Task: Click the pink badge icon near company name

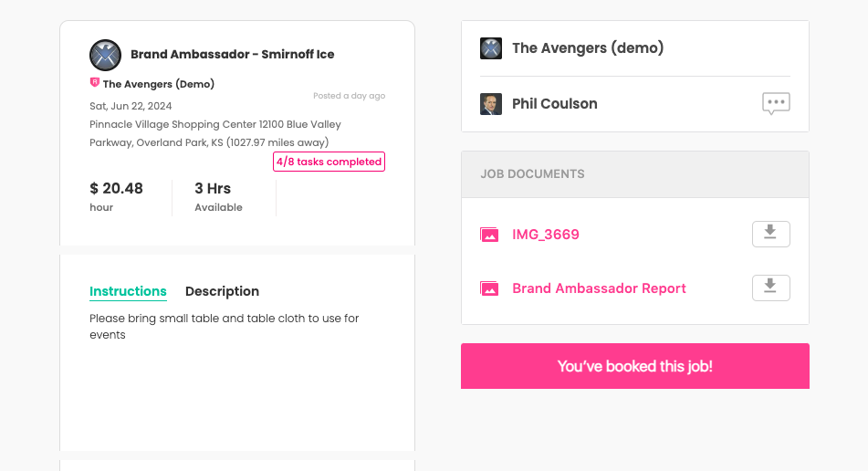Action: tap(94, 83)
